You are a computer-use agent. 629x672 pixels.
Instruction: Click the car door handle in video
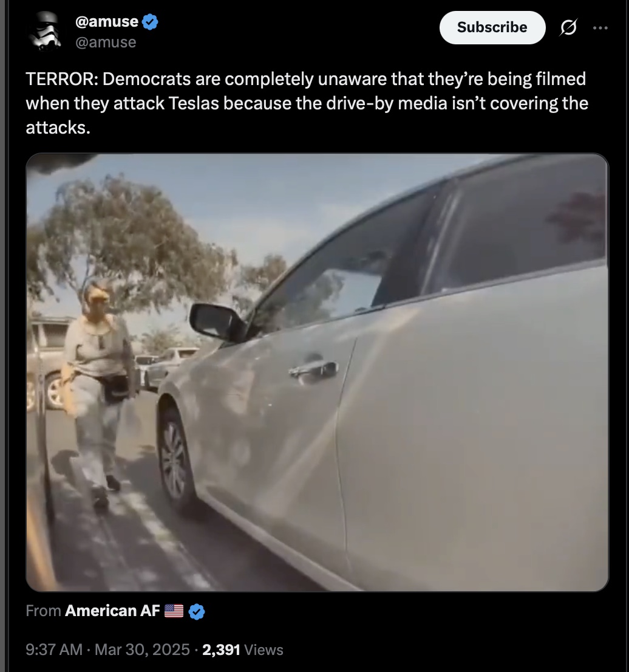click(x=314, y=369)
